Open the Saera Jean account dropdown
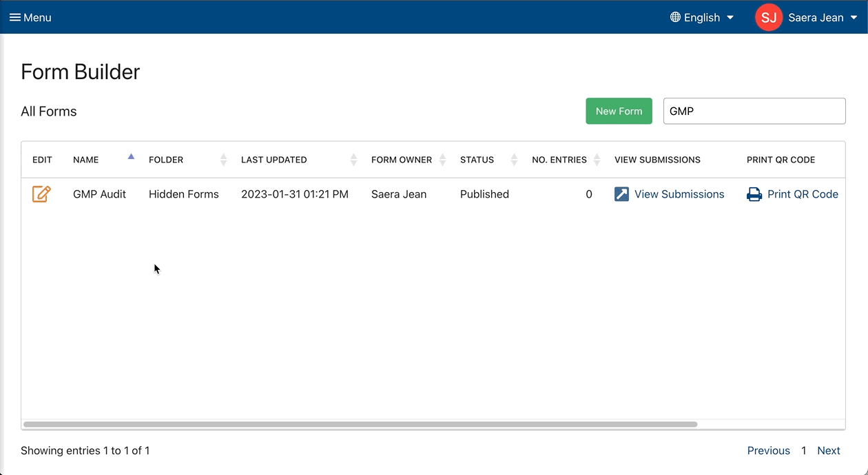The height and width of the screenshot is (475, 868). [x=823, y=17]
